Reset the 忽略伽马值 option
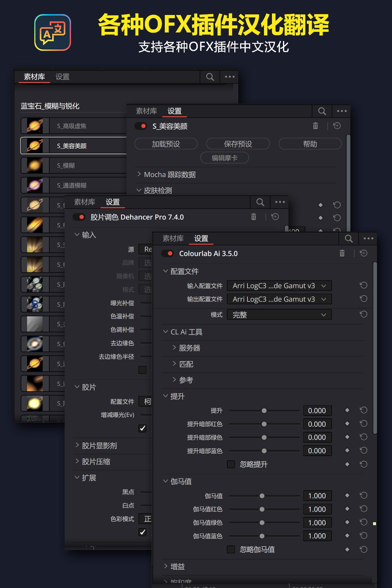The width and height of the screenshot is (392, 588). (x=364, y=549)
